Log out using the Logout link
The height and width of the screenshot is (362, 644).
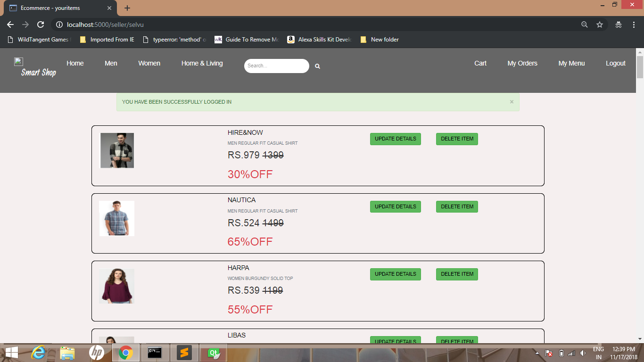pos(616,63)
